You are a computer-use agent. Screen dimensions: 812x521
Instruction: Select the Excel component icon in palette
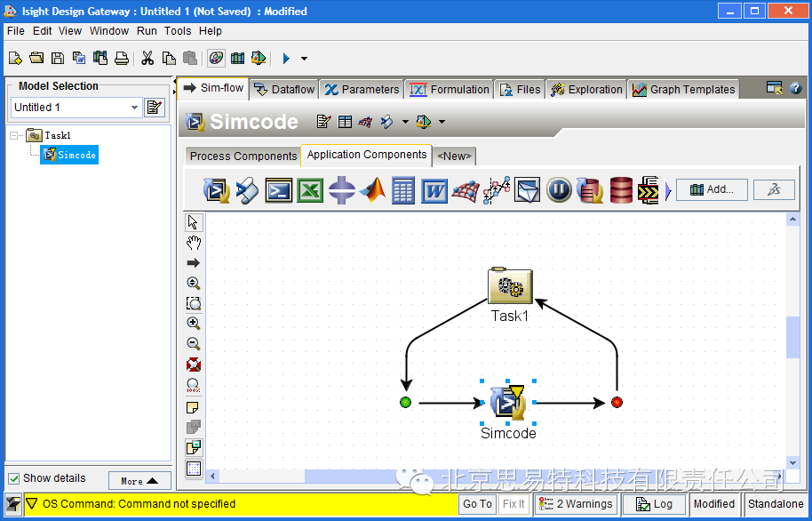(x=310, y=190)
